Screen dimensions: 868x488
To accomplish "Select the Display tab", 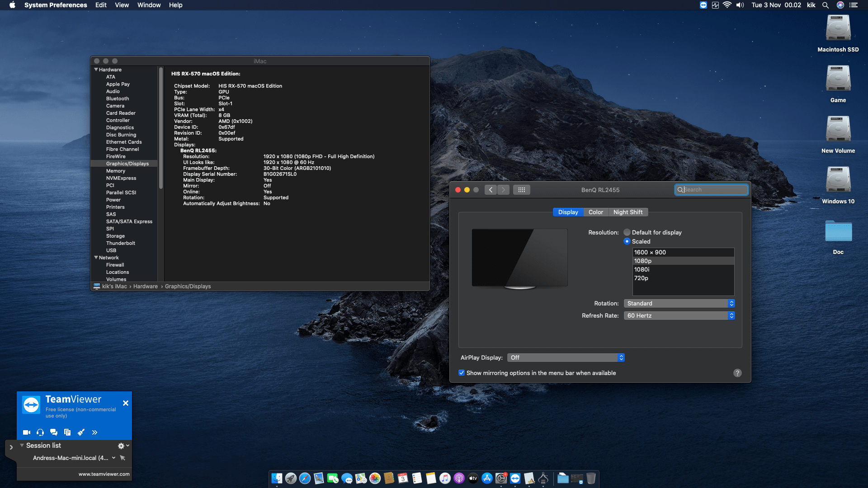I will [x=568, y=212].
